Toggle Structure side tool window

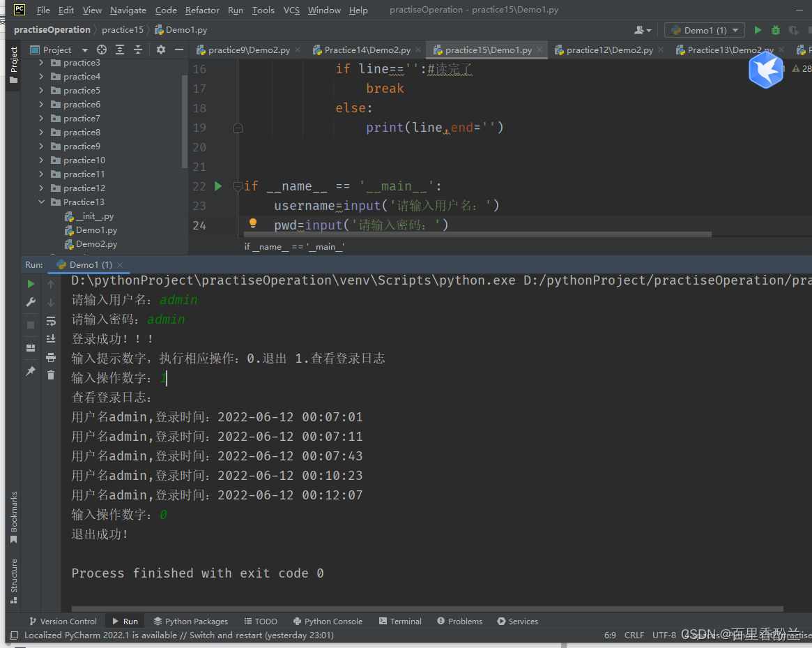pyautogui.click(x=13, y=581)
